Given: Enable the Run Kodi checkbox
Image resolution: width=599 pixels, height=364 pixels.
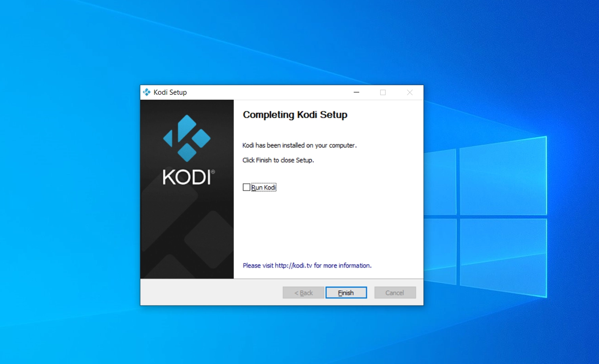Looking at the screenshot, I should [247, 187].
